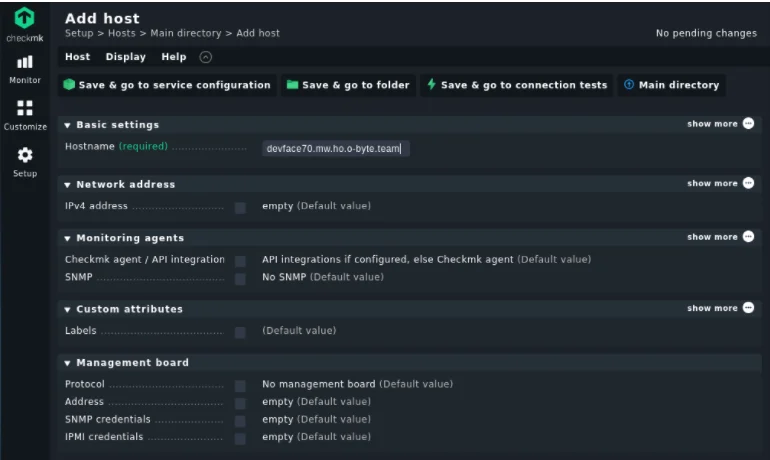This screenshot has width=770, height=460.
Task: Click the round chevron icon beside Help
Action: click(206, 57)
